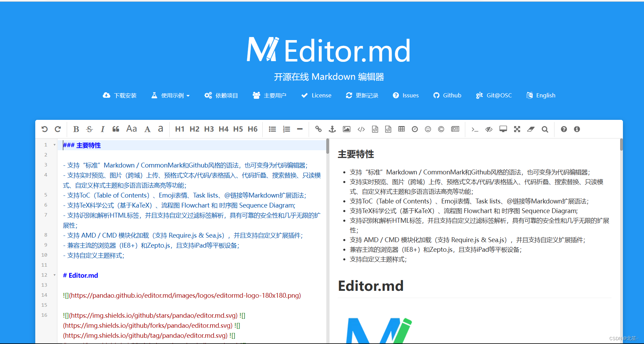644x344 pixels.
Task: Insert an unordered bullet list
Action: click(x=272, y=129)
